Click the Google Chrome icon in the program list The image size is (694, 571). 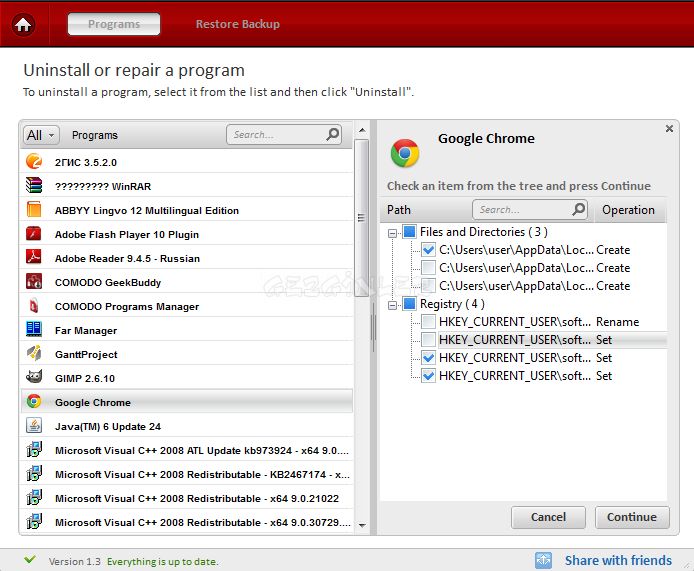[34, 401]
